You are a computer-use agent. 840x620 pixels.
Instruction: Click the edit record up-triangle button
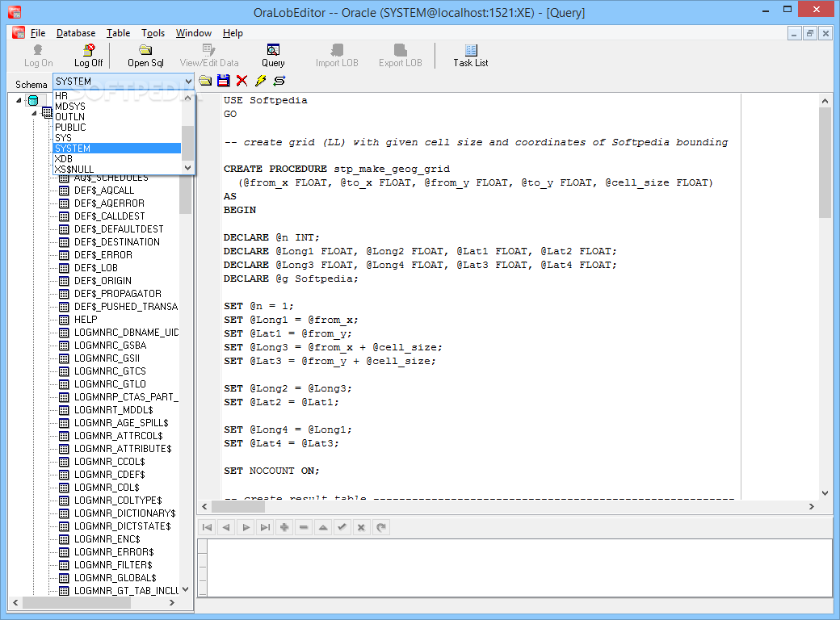323,527
